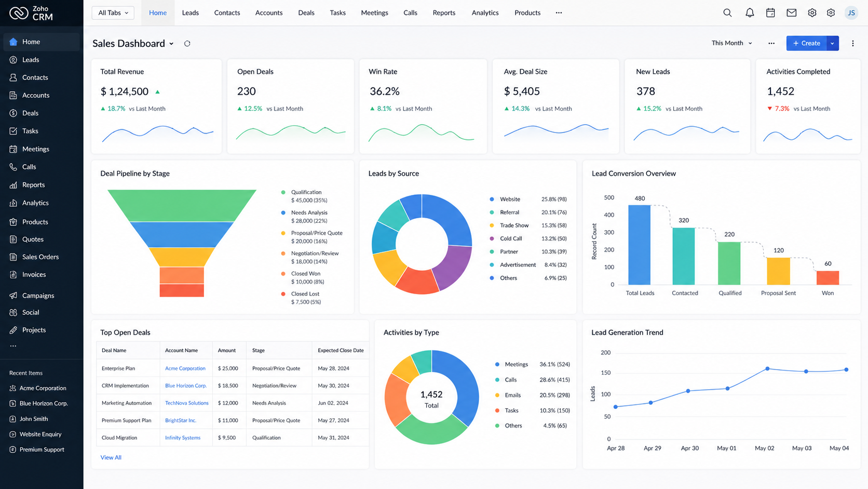
Task: Show more sidebar modules ellipsis
Action: 13,346
